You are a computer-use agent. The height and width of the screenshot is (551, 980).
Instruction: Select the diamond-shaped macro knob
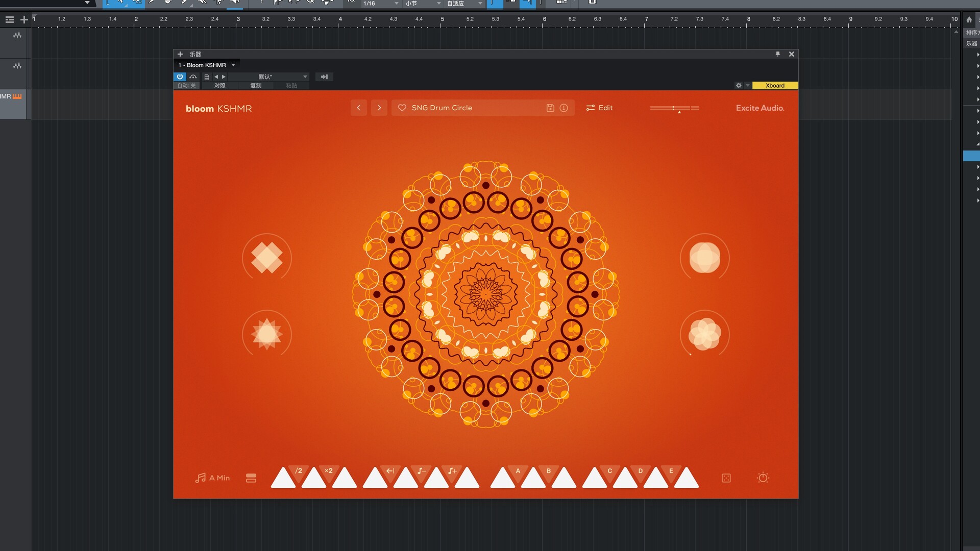click(267, 257)
